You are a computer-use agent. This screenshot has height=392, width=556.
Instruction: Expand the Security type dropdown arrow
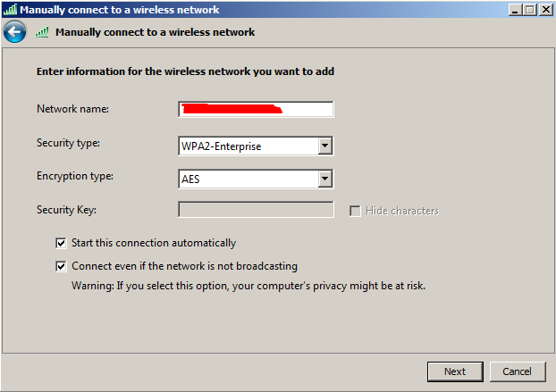pos(324,146)
